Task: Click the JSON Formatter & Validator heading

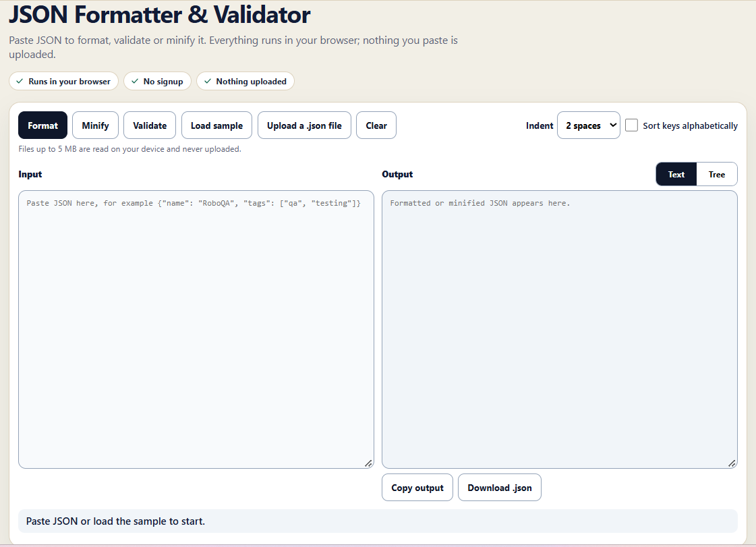Action: (160, 14)
